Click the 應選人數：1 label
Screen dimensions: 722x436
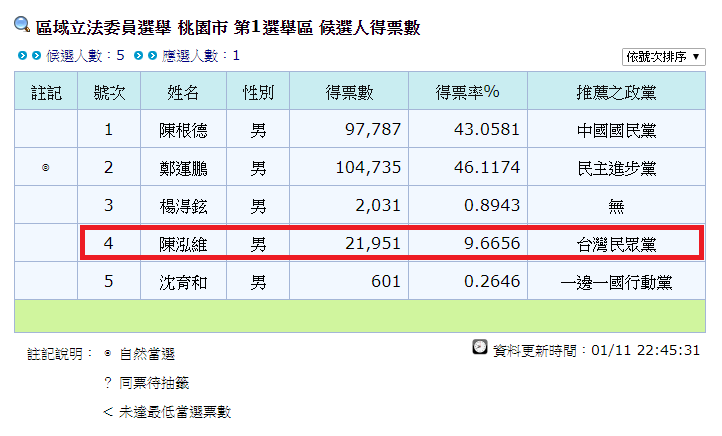pyautogui.click(x=201, y=56)
